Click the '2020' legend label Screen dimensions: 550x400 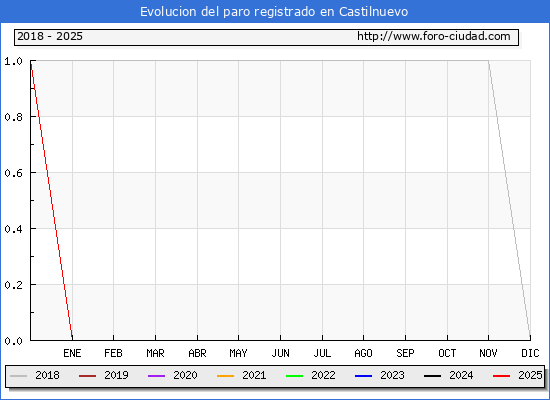click(185, 375)
